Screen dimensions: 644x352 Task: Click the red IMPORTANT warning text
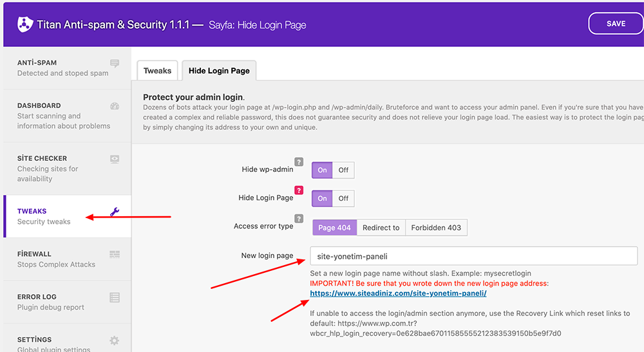[429, 284]
